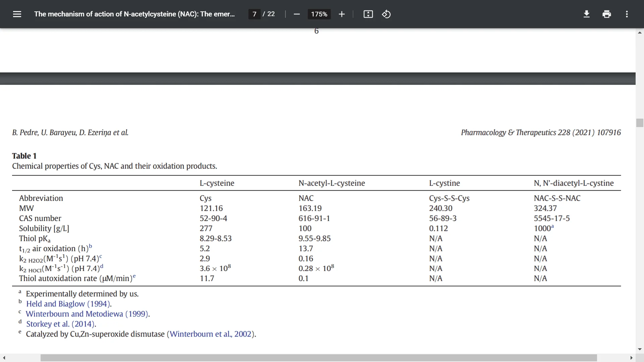Click the '0.112' solubility cell
Screen dimensions: 644x362
[438, 228]
